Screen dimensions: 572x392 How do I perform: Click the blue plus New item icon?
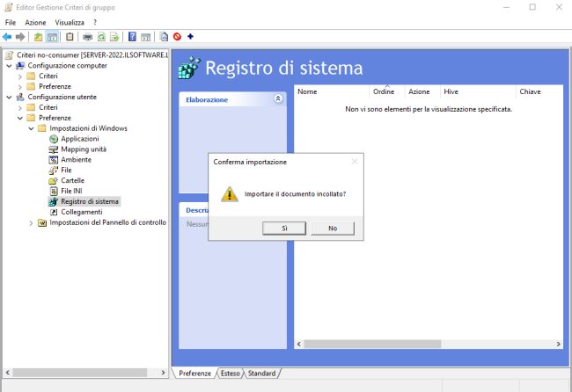coord(190,36)
